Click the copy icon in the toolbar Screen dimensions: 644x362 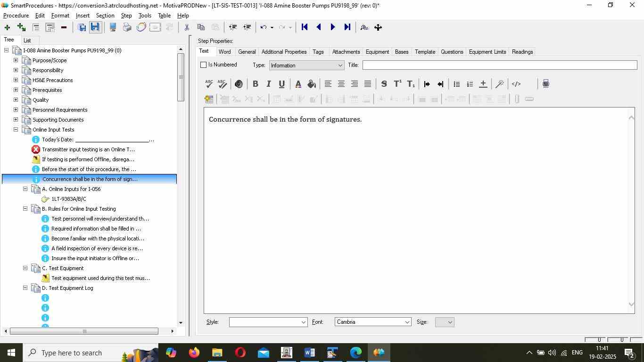pyautogui.click(x=201, y=27)
